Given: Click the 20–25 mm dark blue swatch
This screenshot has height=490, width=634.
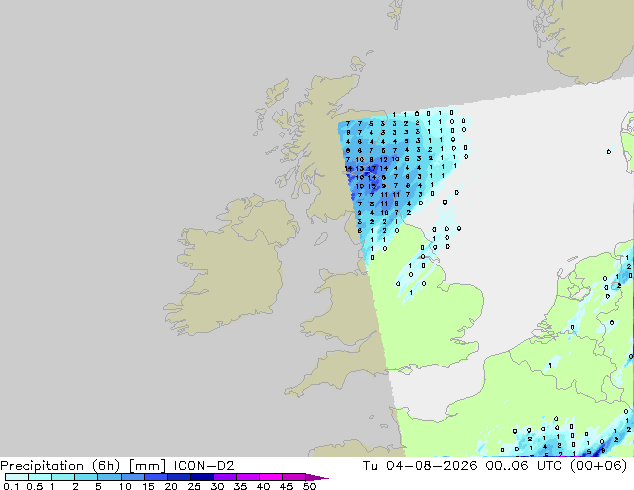Looking at the screenshot, I should pyautogui.click(x=178, y=477).
